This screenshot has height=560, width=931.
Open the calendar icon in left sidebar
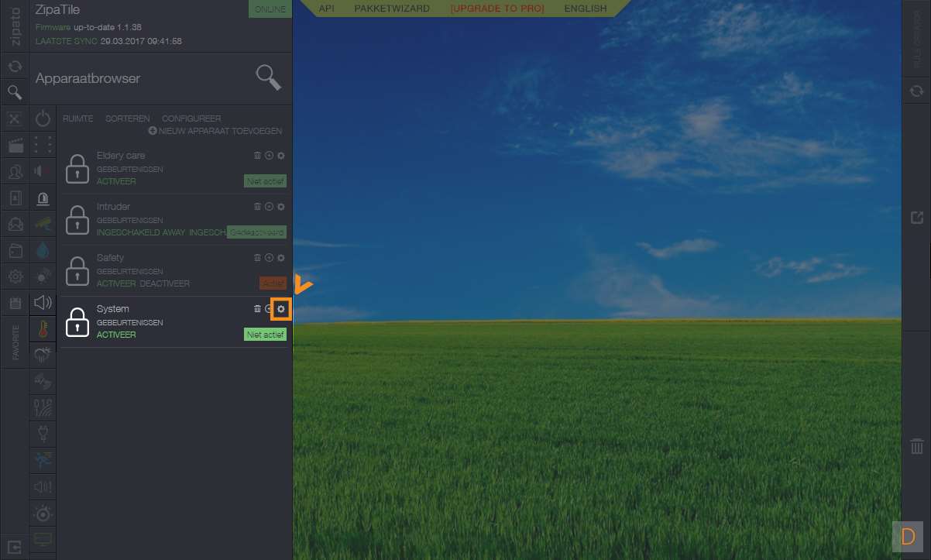point(15,303)
